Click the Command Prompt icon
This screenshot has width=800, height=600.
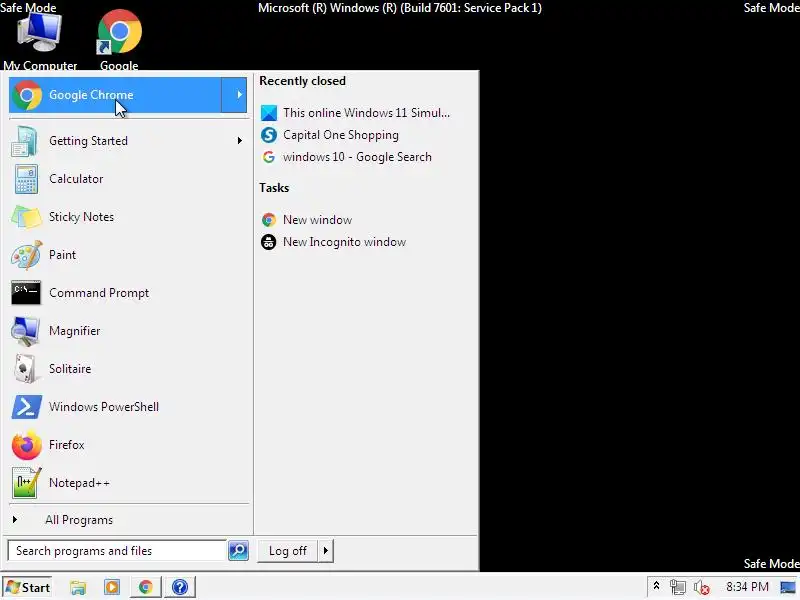click(26, 293)
